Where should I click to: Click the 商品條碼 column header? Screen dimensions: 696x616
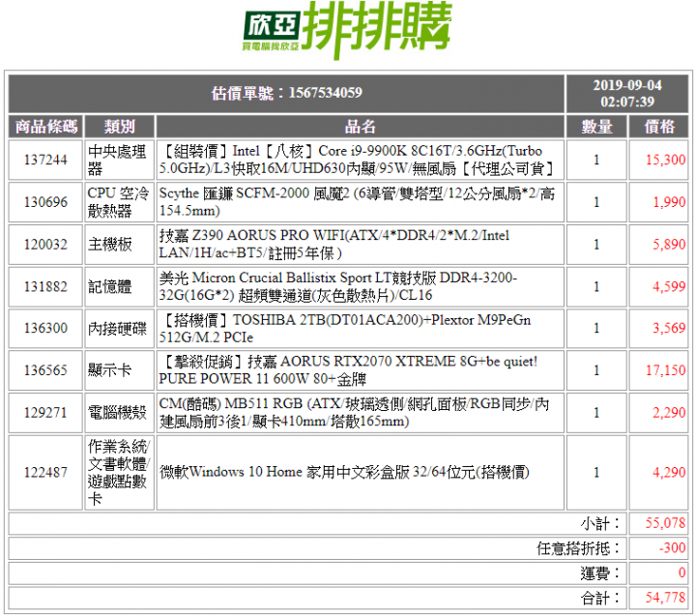[46, 127]
